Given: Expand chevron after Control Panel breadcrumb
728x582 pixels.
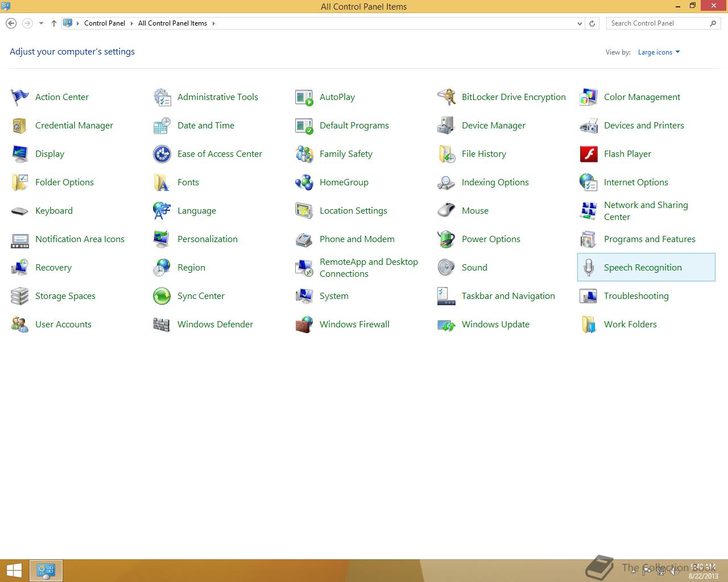Looking at the screenshot, I should [x=132, y=23].
